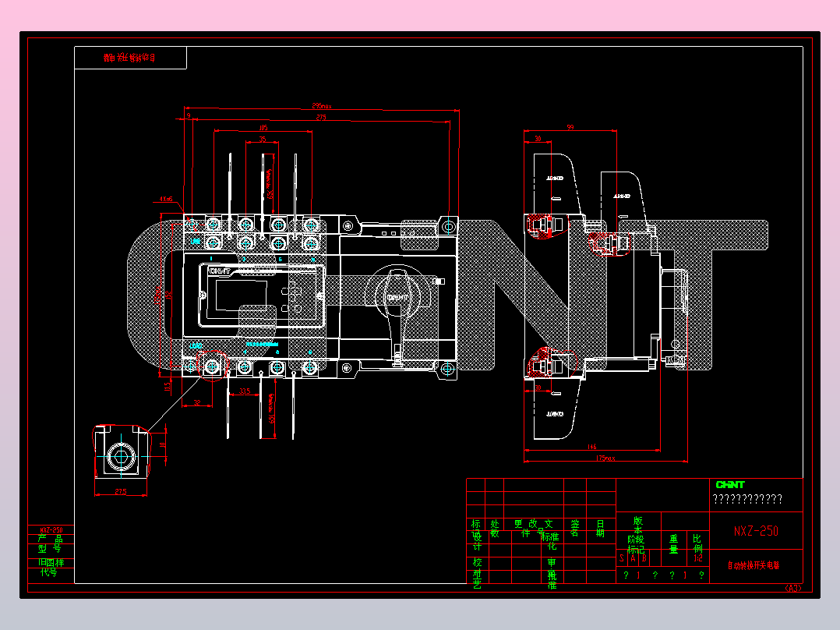Click large red "NXZ-250" in title block
Image resolution: width=840 pixels, height=630 pixels.
point(756,531)
